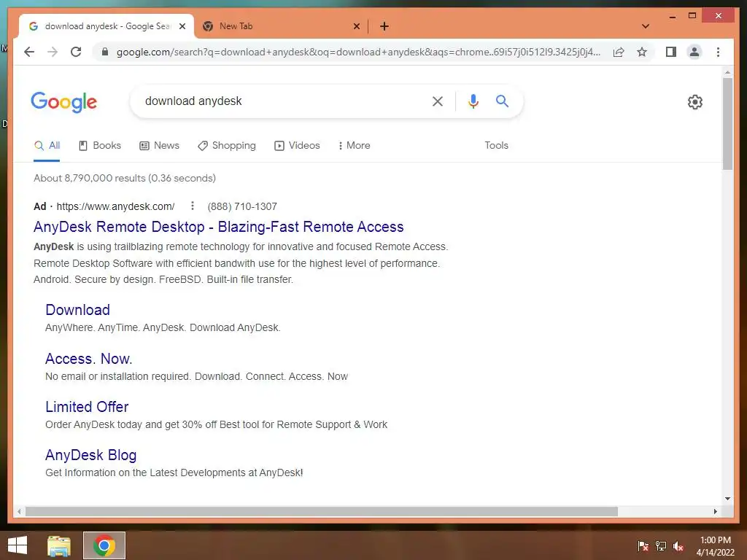
Task: Click the scroll right arrow
Action: [x=715, y=511]
